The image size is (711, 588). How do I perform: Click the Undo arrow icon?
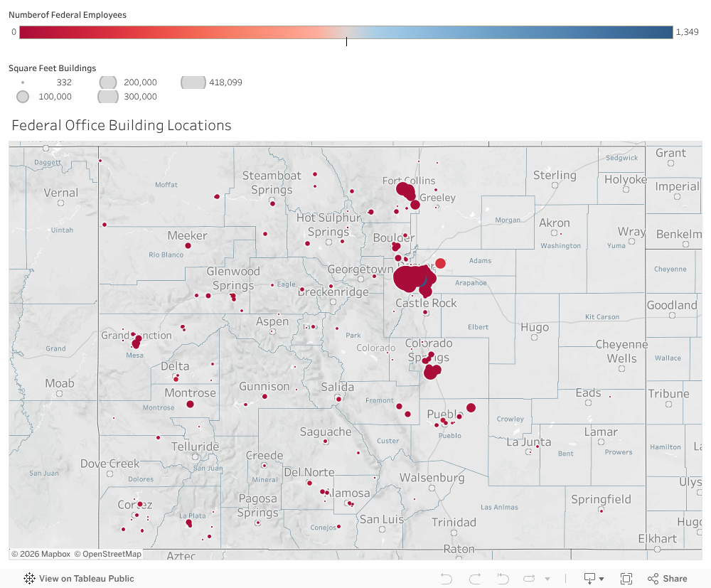coord(447,579)
